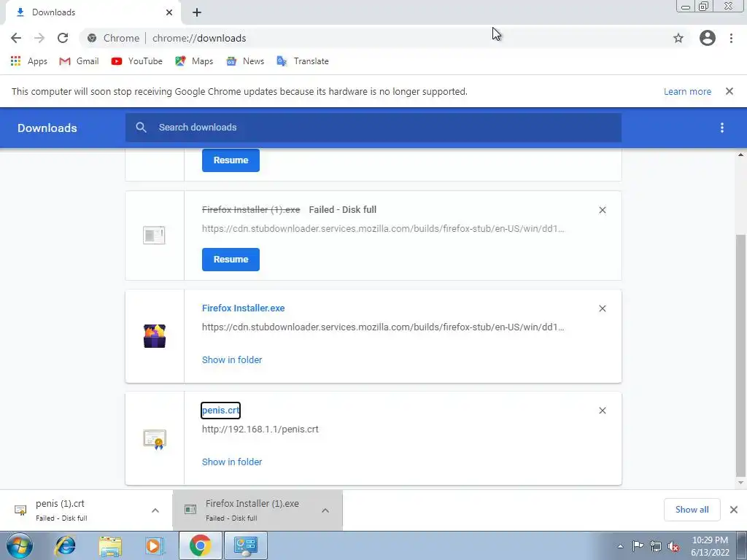
Task: Remove penis.crt from the list
Action: click(x=602, y=411)
